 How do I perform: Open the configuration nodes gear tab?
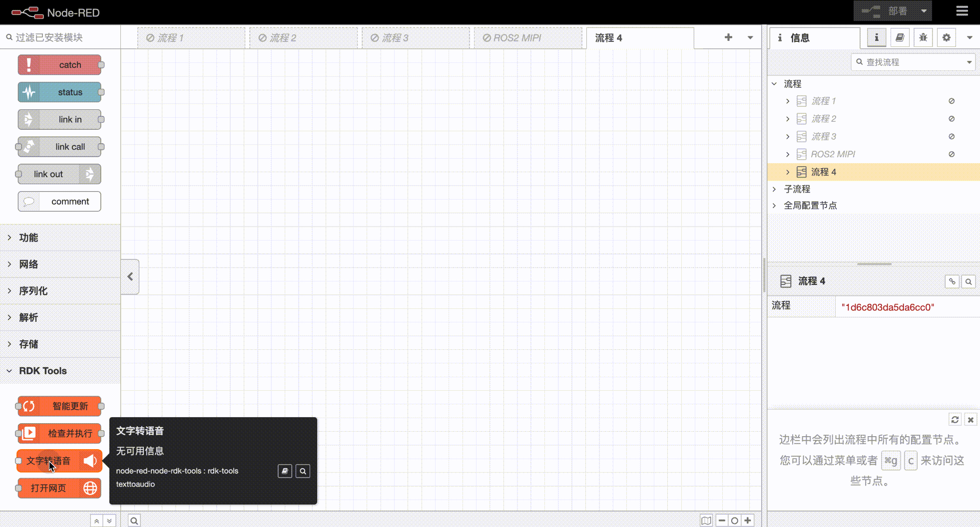coord(946,37)
